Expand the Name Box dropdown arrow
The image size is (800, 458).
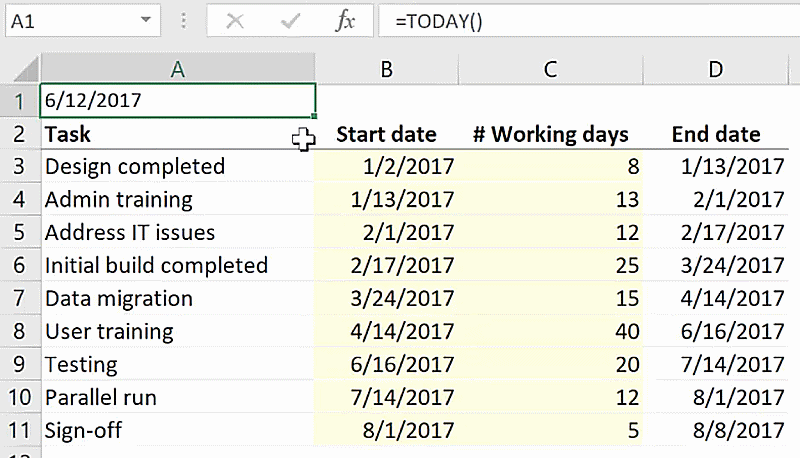pyautogui.click(x=146, y=21)
